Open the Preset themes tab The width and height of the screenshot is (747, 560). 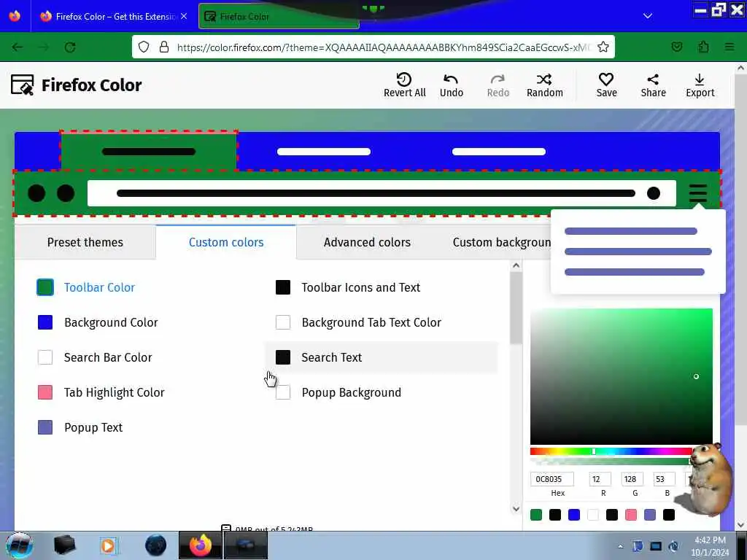85,242
